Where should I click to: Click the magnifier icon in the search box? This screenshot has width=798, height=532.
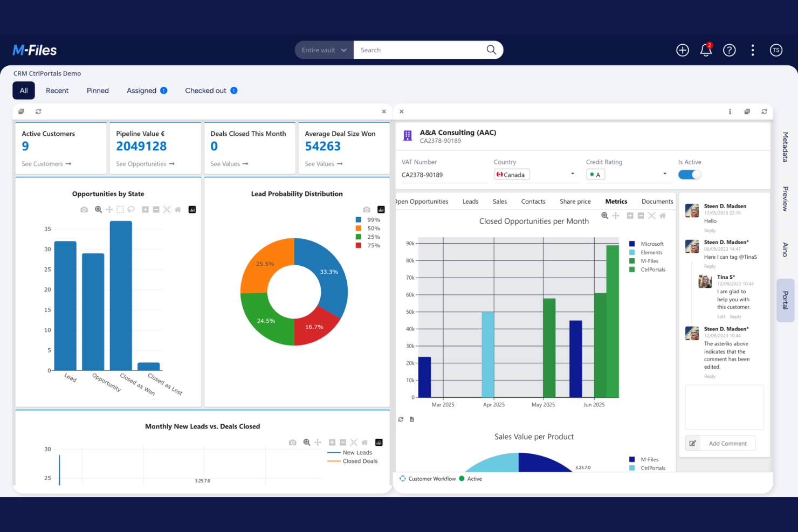coord(491,50)
